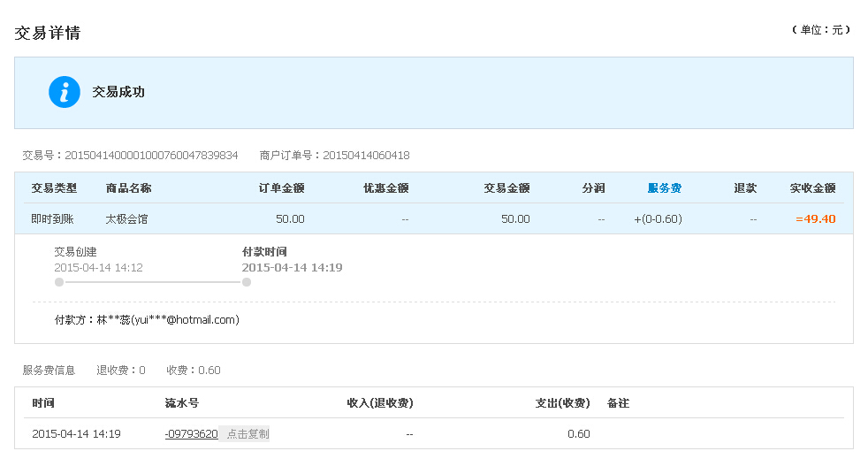Image resolution: width=868 pixels, height=474 pixels.
Task: Click the 商品名称 column header
Action: [x=128, y=188]
